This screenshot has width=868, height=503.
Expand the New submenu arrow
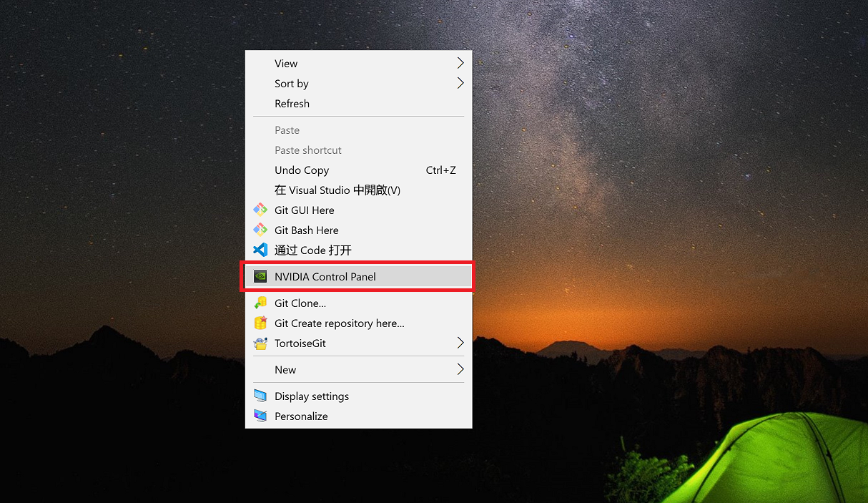[460, 370]
